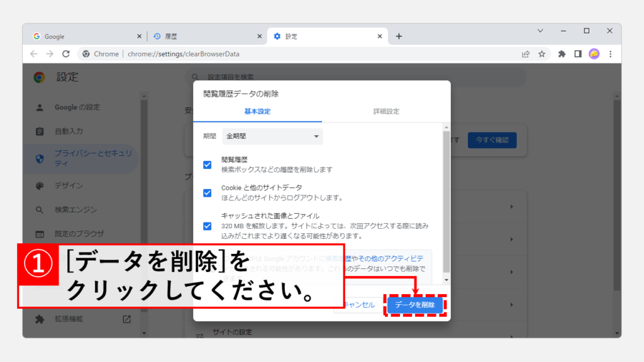644x362 pixels.
Task: Click the データを削除 button
Action: (416, 304)
